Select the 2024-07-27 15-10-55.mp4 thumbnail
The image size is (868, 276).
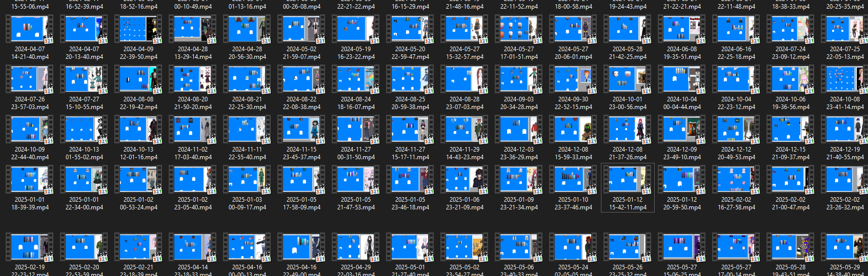point(84,79)
